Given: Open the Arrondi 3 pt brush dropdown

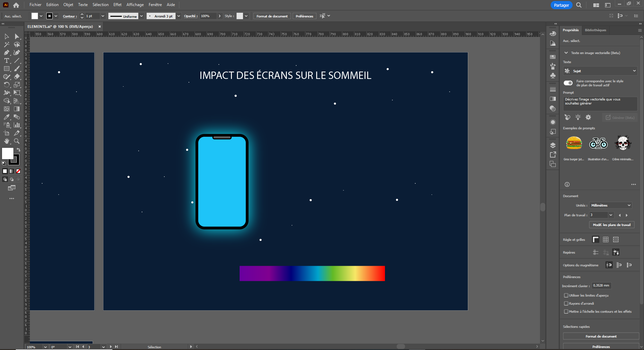Looking at the screenshot, I should [x=179, y=16].
